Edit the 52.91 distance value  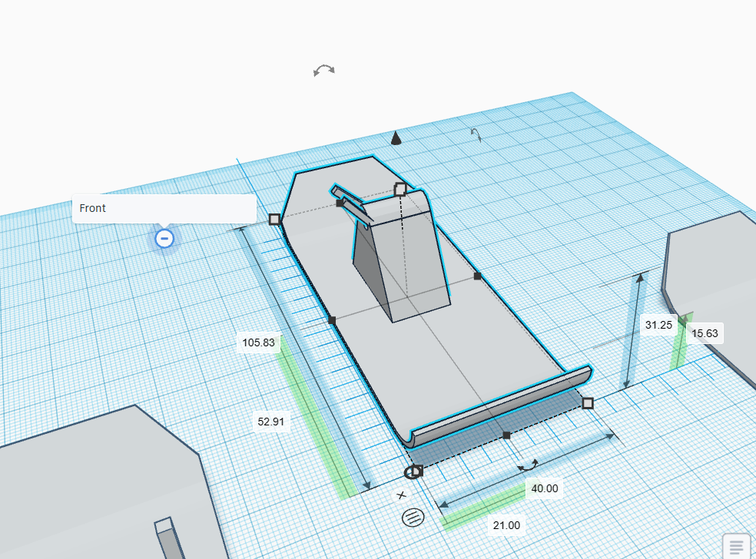click(x=270, y=422)
